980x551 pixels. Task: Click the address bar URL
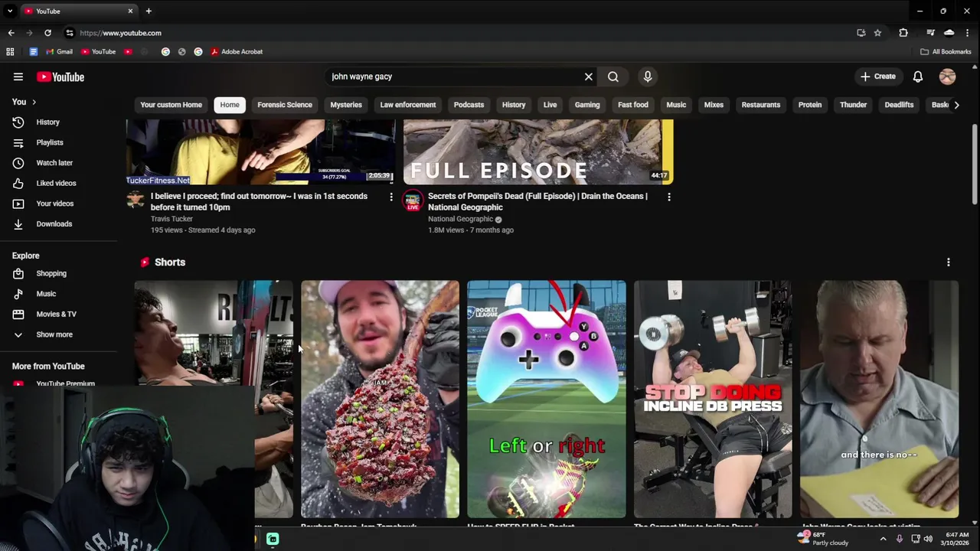click(x=120, y=33)
